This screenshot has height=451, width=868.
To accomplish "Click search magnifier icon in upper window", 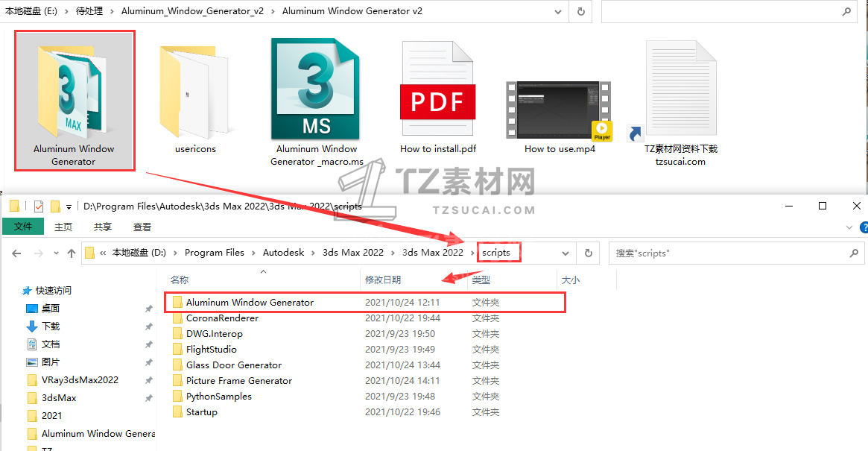I will tap(846, 11).
